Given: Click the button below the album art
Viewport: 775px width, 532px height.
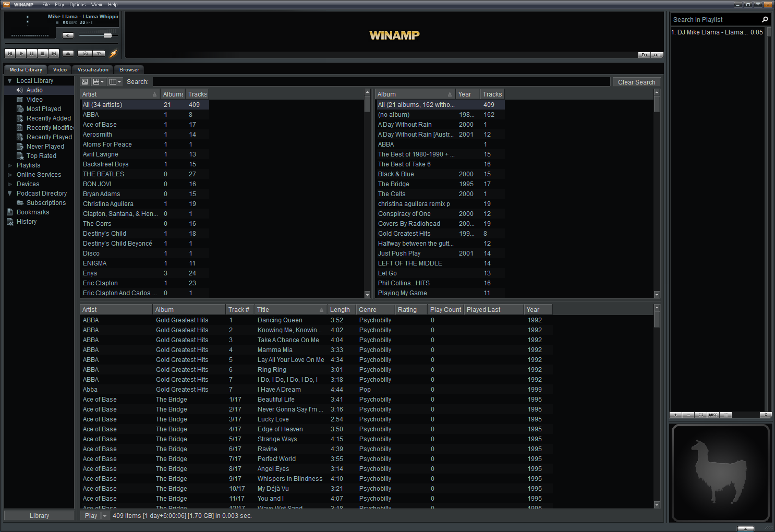Looking at the screenshot, I should [x=745, y=528].
